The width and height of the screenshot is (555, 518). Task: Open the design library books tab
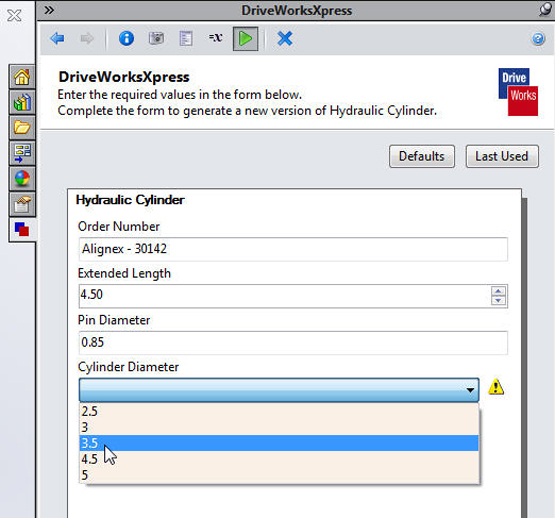click(22, 102)
